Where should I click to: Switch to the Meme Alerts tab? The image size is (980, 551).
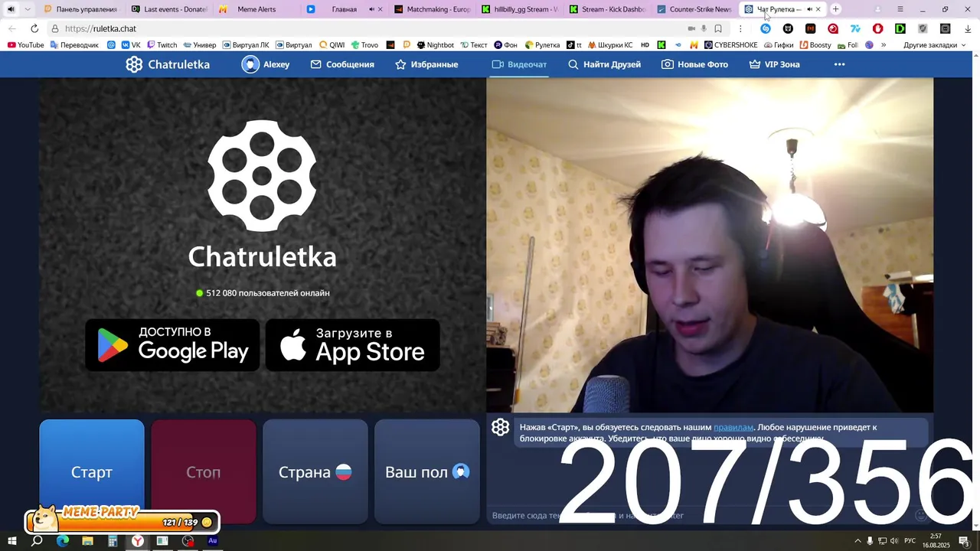[x=256, y=9]
